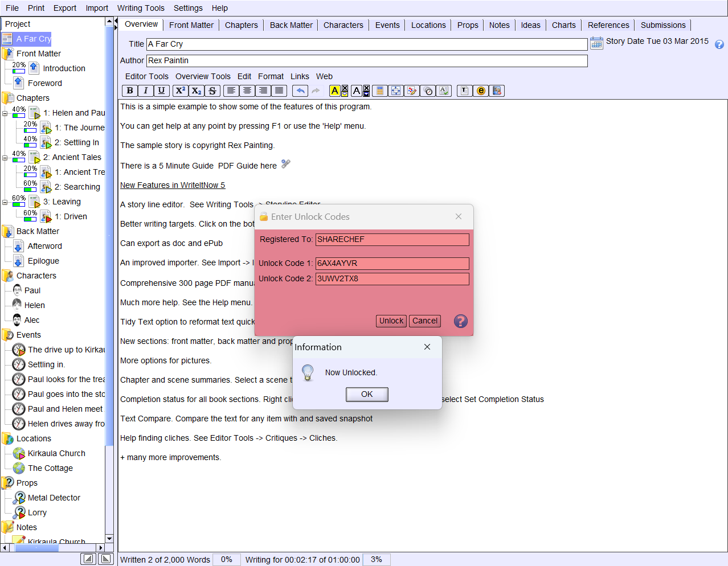Screen dimensions: 728x566
Task: Click left panel layout button at bottom
Action: coord(88,559)
